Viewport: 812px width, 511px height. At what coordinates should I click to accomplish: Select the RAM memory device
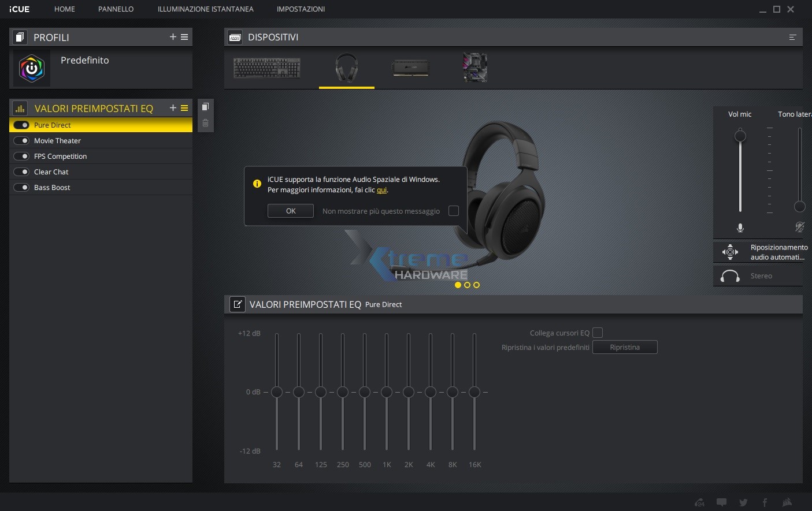410,68
